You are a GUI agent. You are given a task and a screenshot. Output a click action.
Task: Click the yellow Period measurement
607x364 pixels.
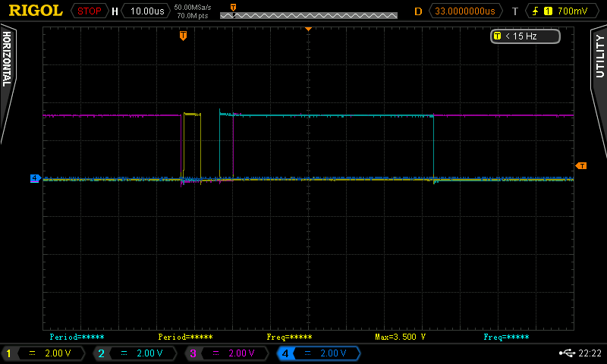185,337
